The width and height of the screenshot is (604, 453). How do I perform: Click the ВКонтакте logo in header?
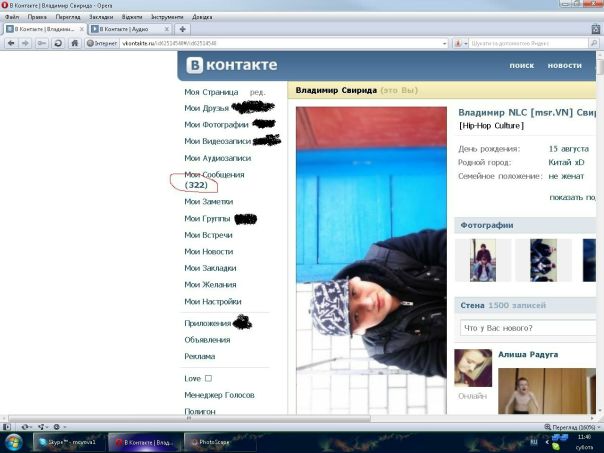tap(232, 65)
